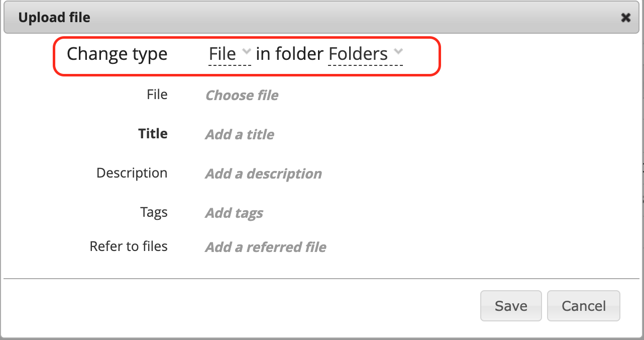Click the Description field label
The image size is (644, 340).
(x=132, y=173)
